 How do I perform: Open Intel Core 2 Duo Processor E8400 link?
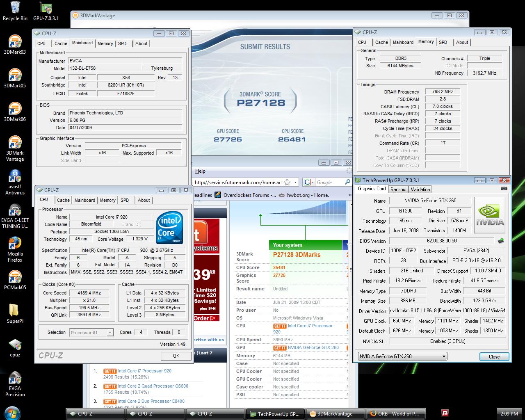151,401
